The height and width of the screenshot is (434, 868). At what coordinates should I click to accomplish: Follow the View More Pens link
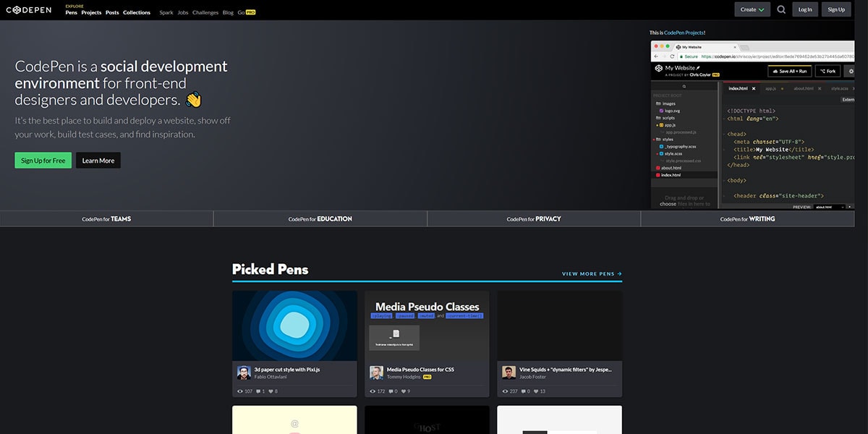tap(592, 274)
